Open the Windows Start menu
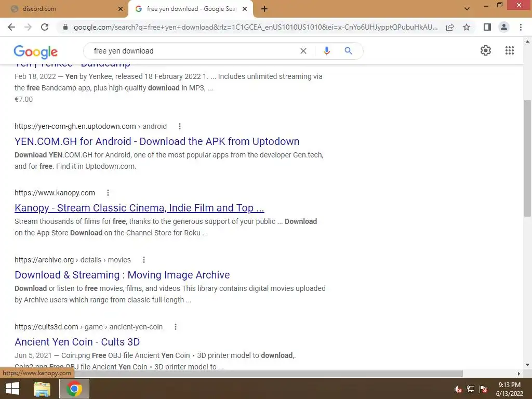 tap(12, 389)
